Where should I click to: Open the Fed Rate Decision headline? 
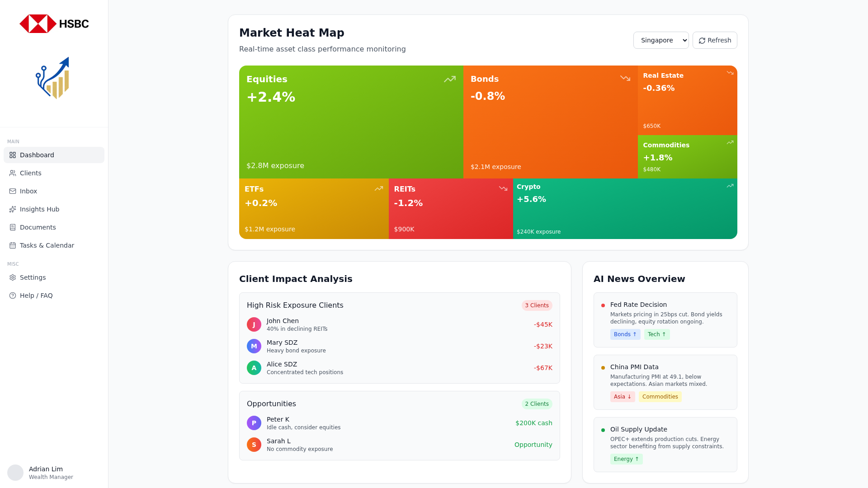(638, 305)
